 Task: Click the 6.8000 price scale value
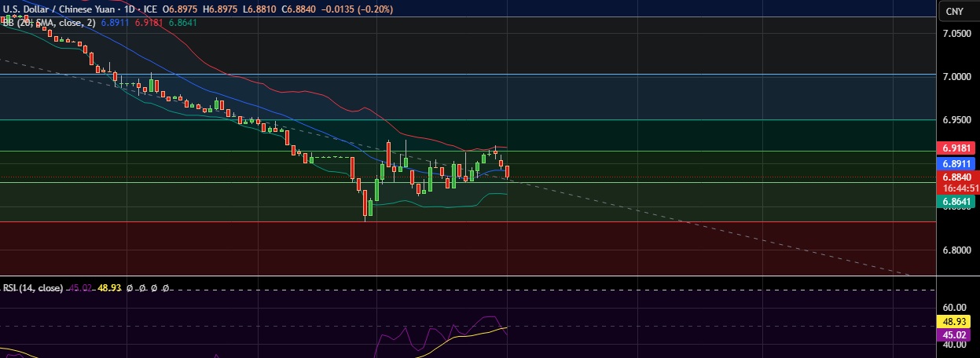pos(958,250)
